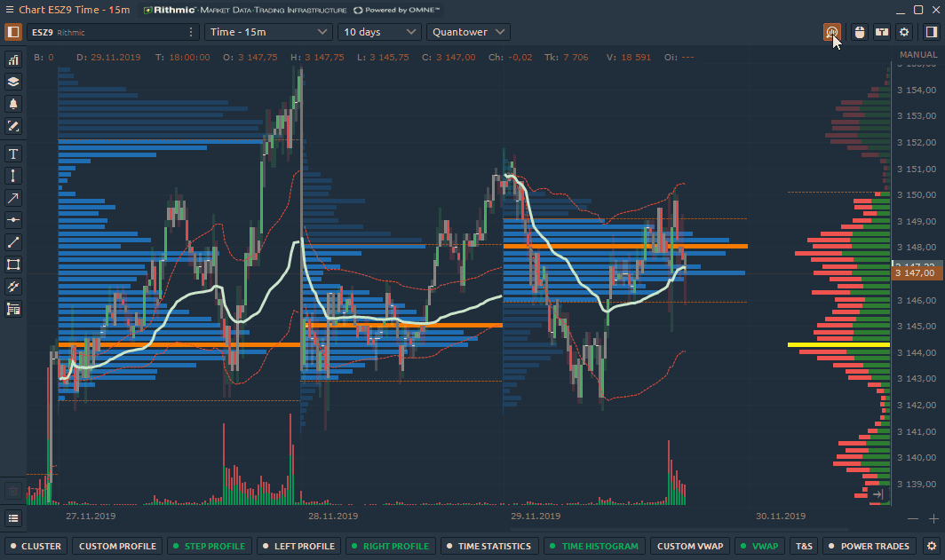Select the rectangle drawing tool

click(x=13, y=264)
